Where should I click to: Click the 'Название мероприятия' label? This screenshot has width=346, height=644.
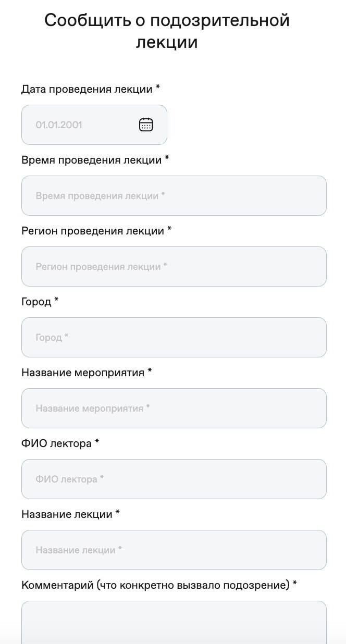pos(83,373)
